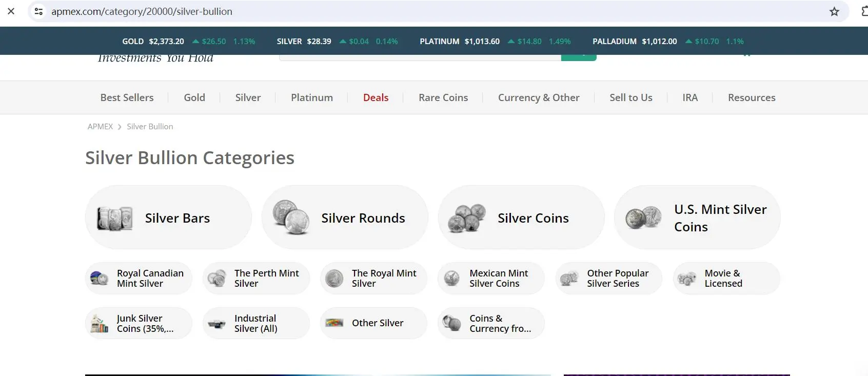Screen dimensions: 868x376
Task: Click the Silver Bullion Categories heading
Action: tap(190, 158)
